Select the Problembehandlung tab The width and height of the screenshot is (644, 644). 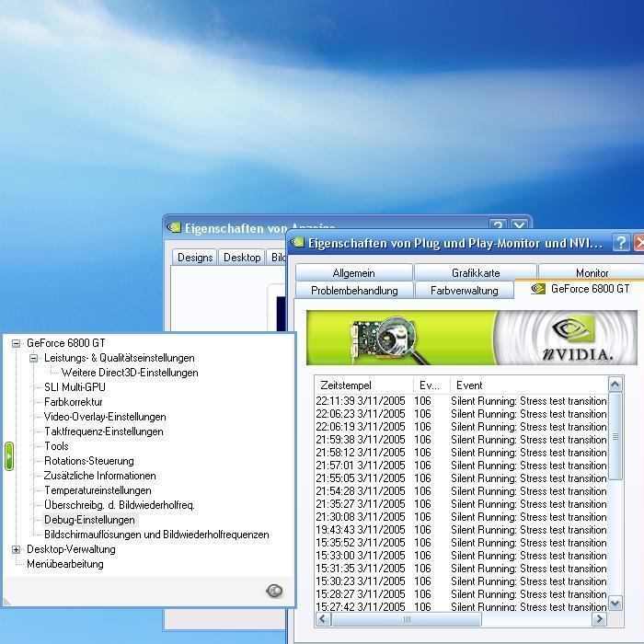tap(354, 291)
